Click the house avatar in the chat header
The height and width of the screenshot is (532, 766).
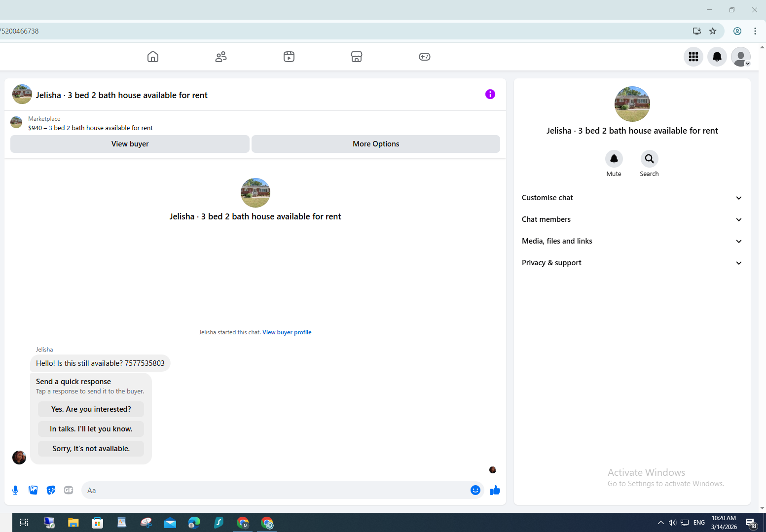point(22,94)
